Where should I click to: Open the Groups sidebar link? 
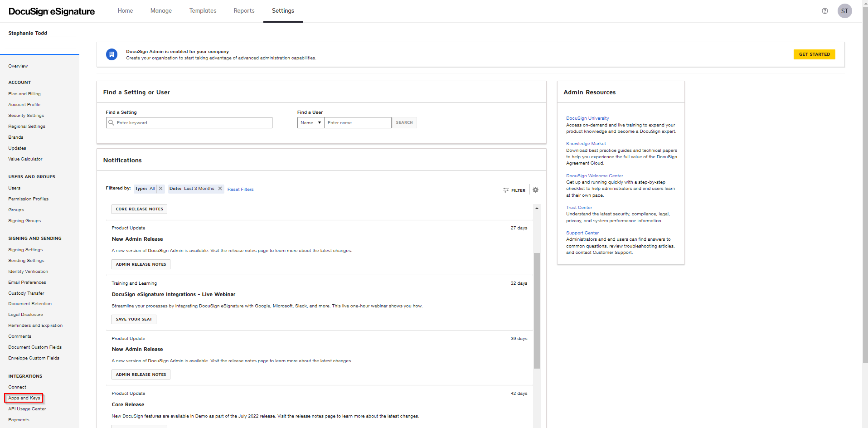pos(16,210)
